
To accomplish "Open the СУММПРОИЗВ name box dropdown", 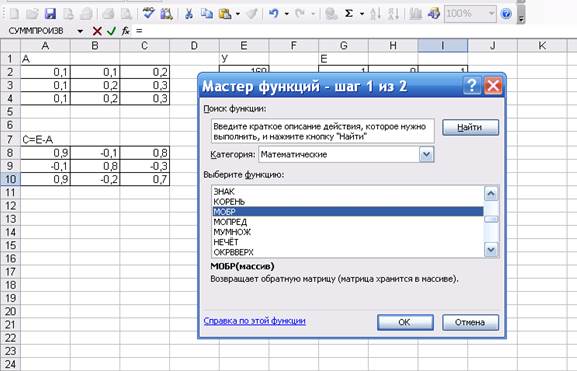I will pyautogui.click(x=80, y=31).
